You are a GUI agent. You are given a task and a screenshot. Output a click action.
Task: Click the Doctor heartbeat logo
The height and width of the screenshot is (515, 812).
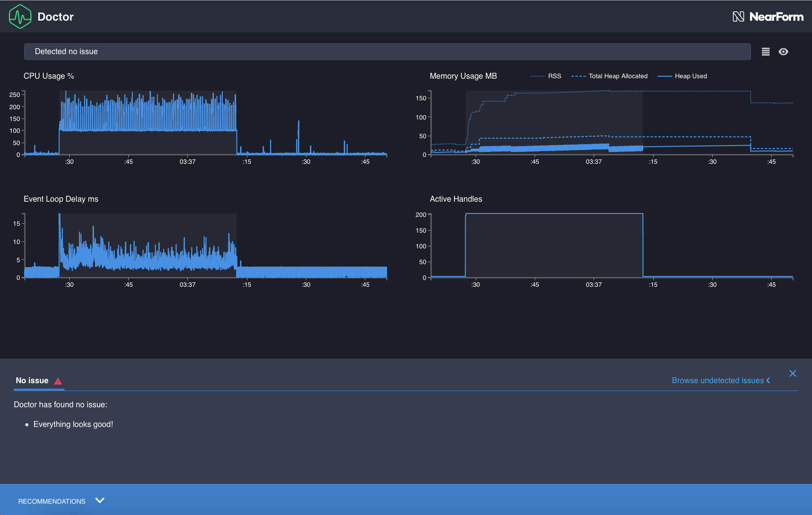(x=20, y=16)
